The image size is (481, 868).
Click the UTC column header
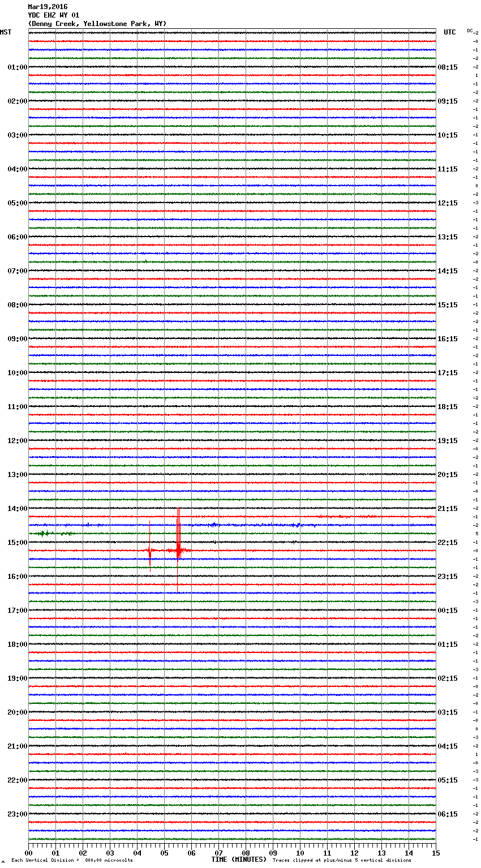(450, 32)
